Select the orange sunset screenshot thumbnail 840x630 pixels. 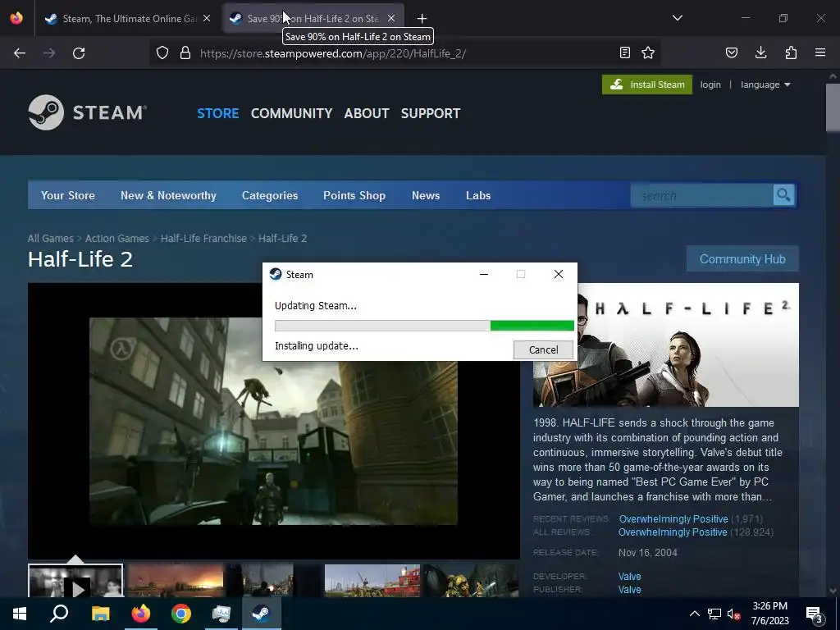[176, 581]
